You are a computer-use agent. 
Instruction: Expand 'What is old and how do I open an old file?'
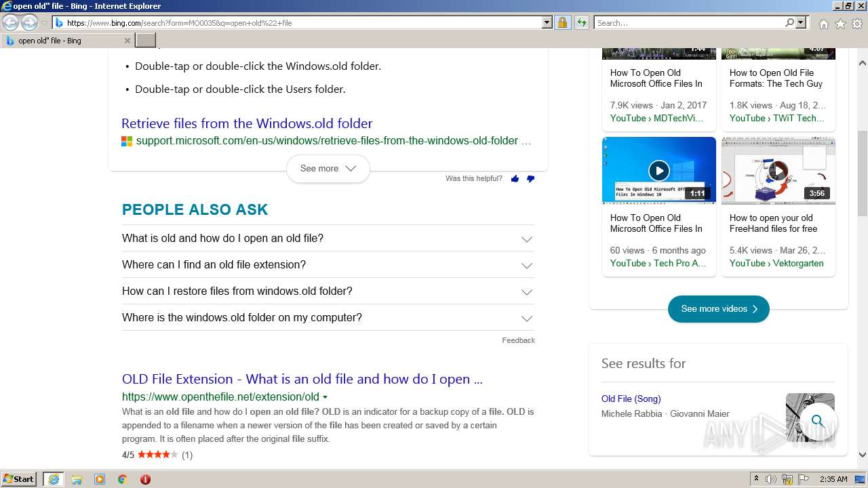pos(328,239)
